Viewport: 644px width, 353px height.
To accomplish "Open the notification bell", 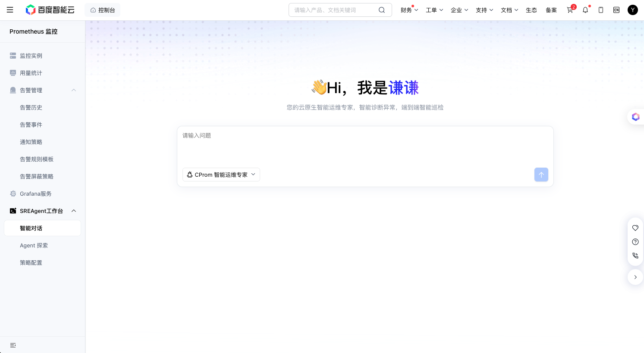I will click(585, 10).
